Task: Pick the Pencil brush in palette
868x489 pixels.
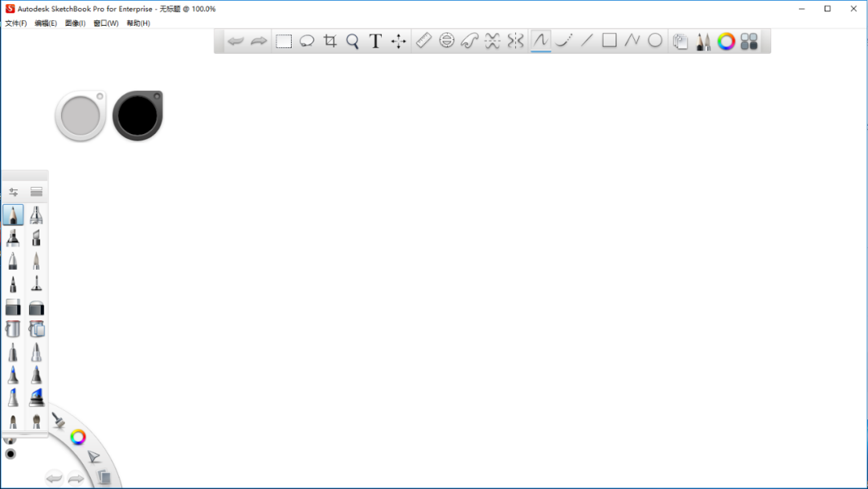Action: coord(14,214)
